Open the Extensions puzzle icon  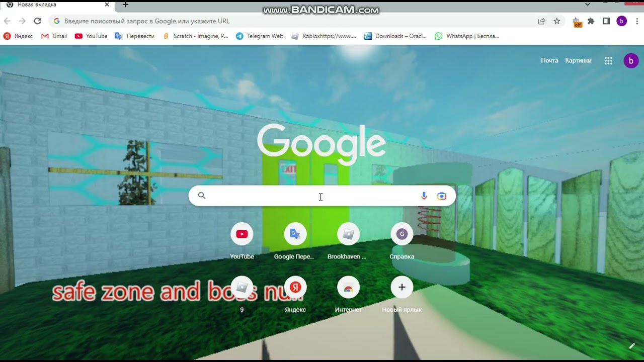point(591,21)
